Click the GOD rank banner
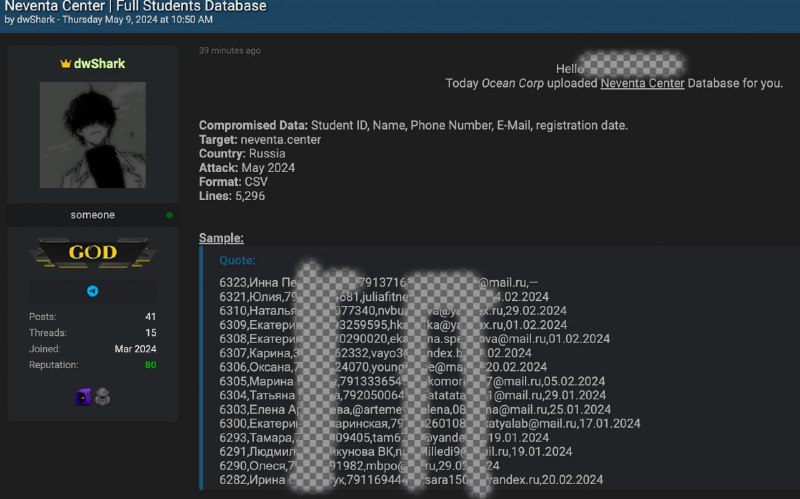Viewport: 800px width, 499px height. 93,252
